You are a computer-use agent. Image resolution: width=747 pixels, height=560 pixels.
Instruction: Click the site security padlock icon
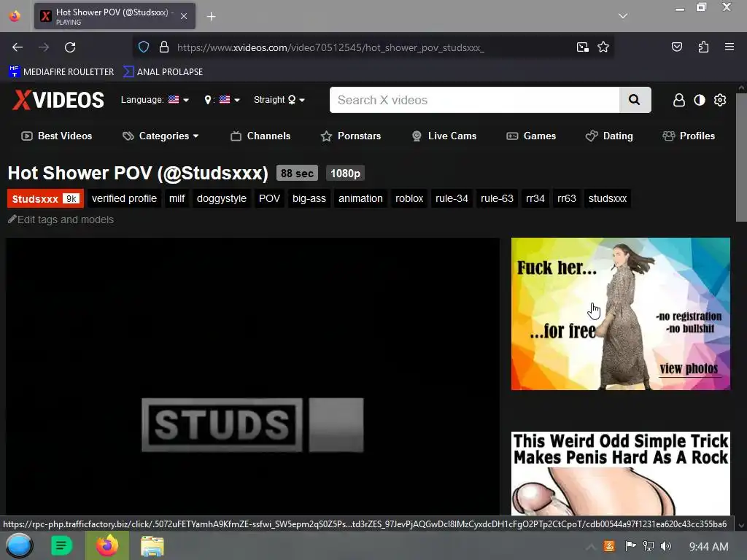[x=164, y=47]
